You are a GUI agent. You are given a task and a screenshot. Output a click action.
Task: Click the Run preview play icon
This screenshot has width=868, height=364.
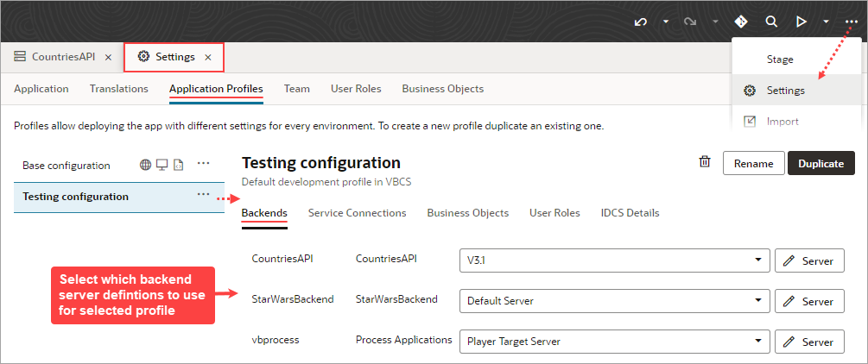click(x=801, y=22)
